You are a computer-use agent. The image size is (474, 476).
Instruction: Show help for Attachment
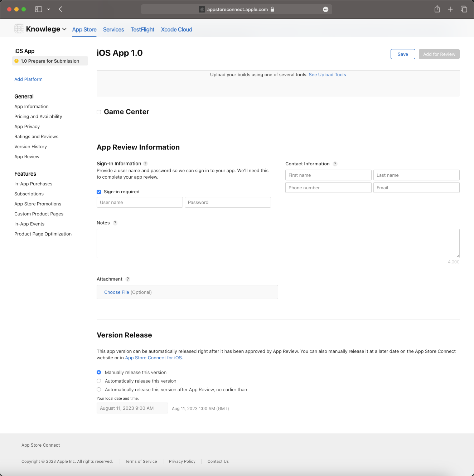pyautogui.click(x=128, y=279)
